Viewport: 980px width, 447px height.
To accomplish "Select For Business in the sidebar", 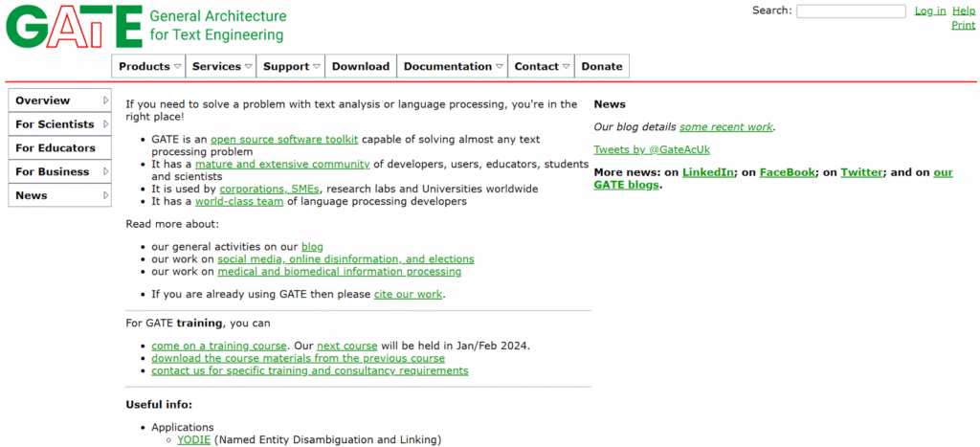I will click(x=59, y=172).
